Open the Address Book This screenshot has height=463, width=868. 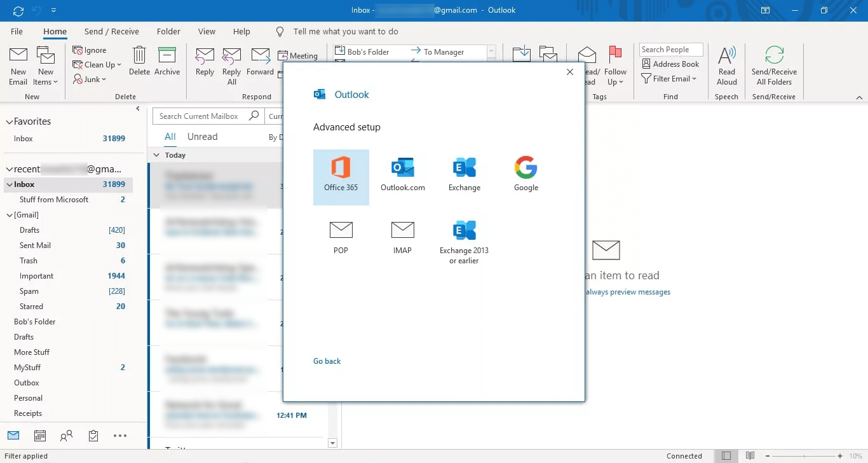click(670, 64)
